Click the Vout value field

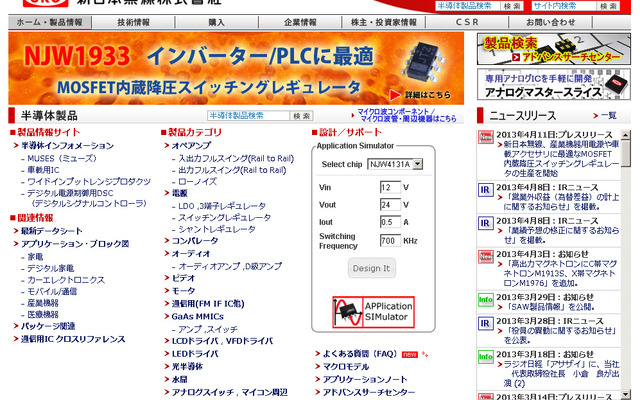click(x=390, y=204)
